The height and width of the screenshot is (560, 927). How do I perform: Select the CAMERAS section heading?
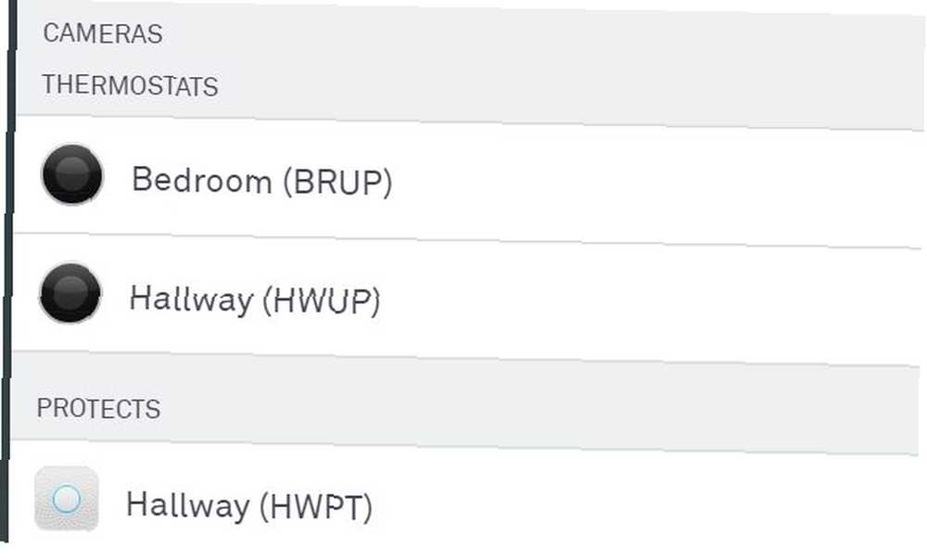point(103,33)
